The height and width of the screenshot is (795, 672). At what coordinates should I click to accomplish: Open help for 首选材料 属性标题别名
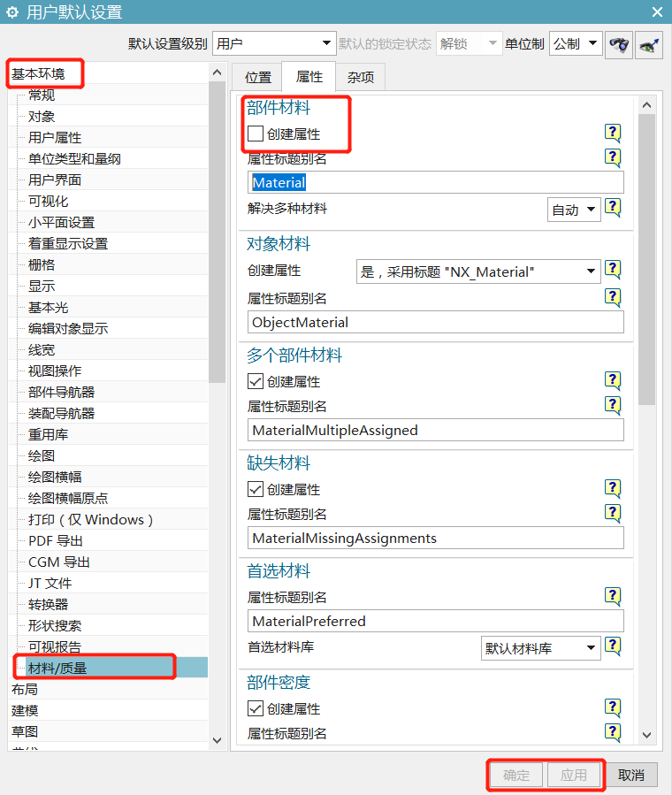pos(613,597)
